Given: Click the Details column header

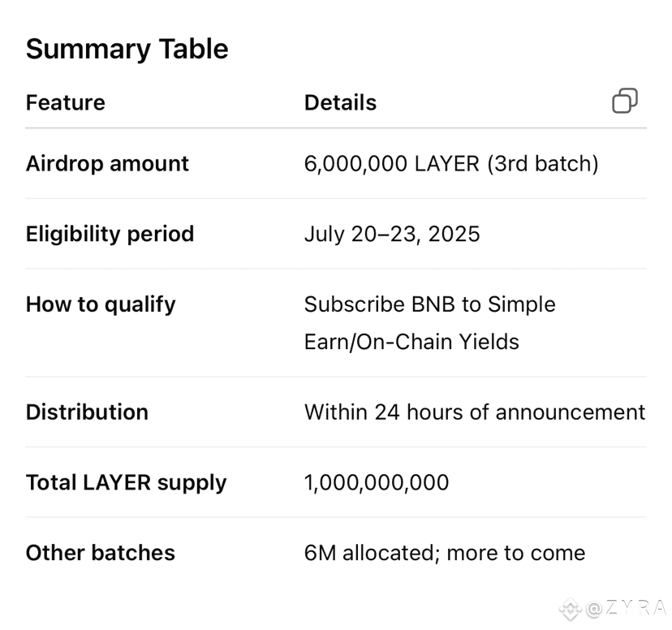Looking at the screenshot, I should (x=340, y=103).
